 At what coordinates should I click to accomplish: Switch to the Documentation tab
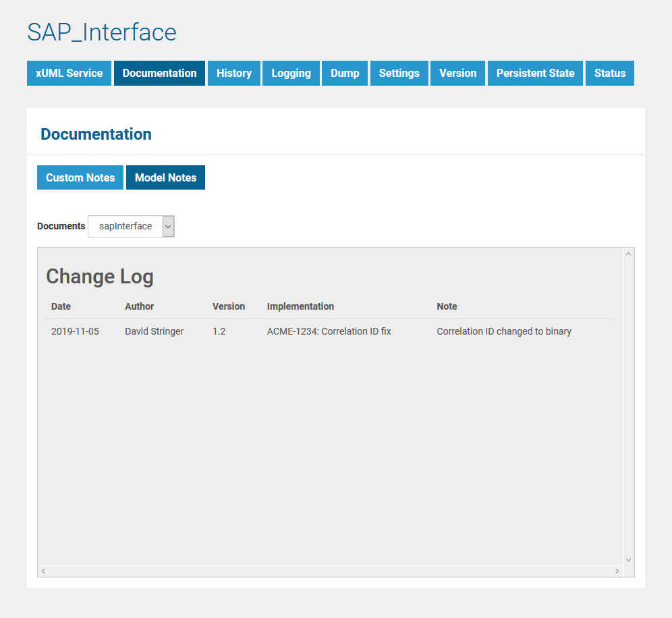click(159, 73)
